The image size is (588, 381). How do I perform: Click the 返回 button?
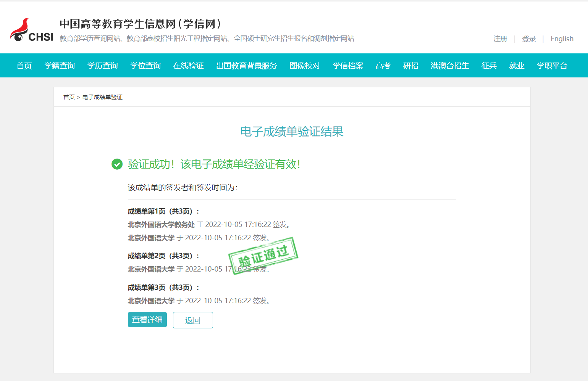pyautogui.click(x=193, y=320)
